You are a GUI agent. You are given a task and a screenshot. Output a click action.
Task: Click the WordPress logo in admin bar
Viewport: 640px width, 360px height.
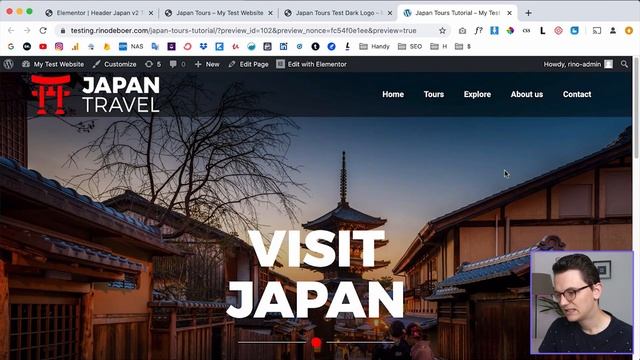pyautogui.click(x=9, y=64)
